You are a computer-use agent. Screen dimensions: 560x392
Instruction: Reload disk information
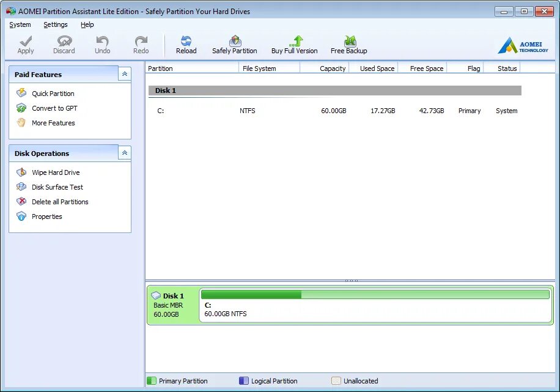(x=186, y=45)
